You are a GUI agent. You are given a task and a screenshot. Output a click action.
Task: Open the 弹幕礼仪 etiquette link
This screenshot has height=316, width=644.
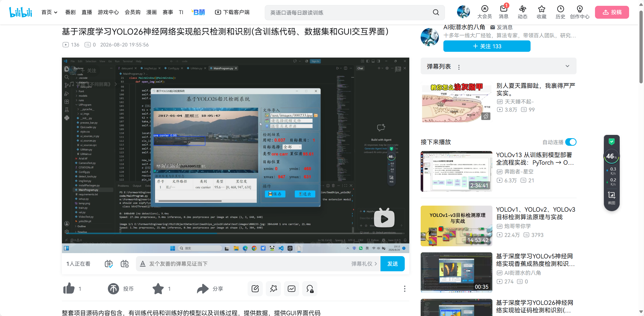click(x=364, y=264)
